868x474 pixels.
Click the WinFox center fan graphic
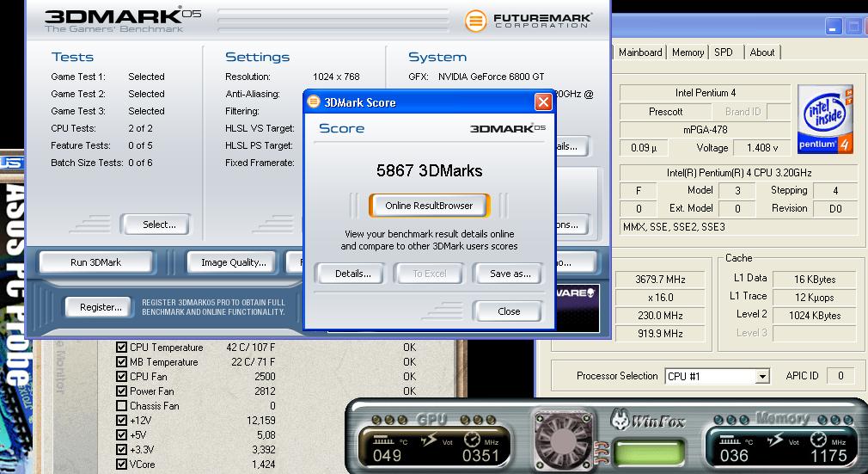[x=563, y=440]
